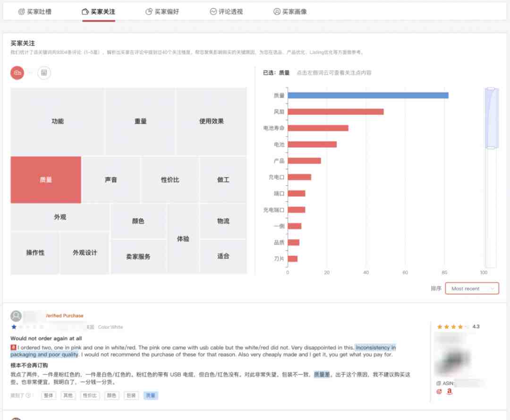Click the red icon beside Amazon logo
The image size is (510, 420).
point(439,391)
